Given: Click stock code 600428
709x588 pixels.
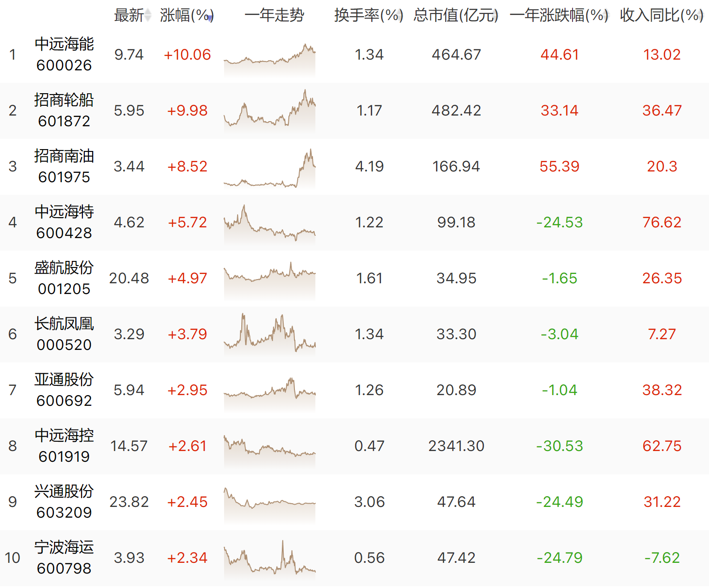Looking at the screenshot, I should (64, 233).
